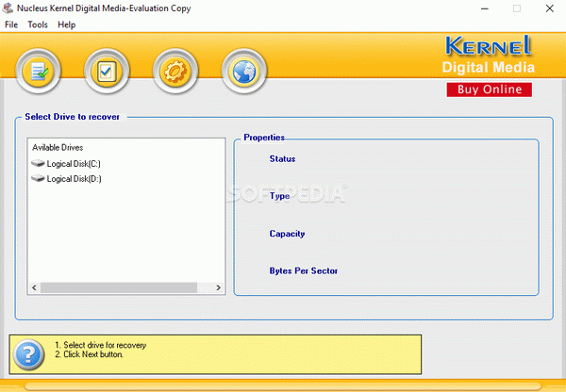The image size is (566, 392).
Task: Open the orange gear settings icon
Action: coord(175,71)
